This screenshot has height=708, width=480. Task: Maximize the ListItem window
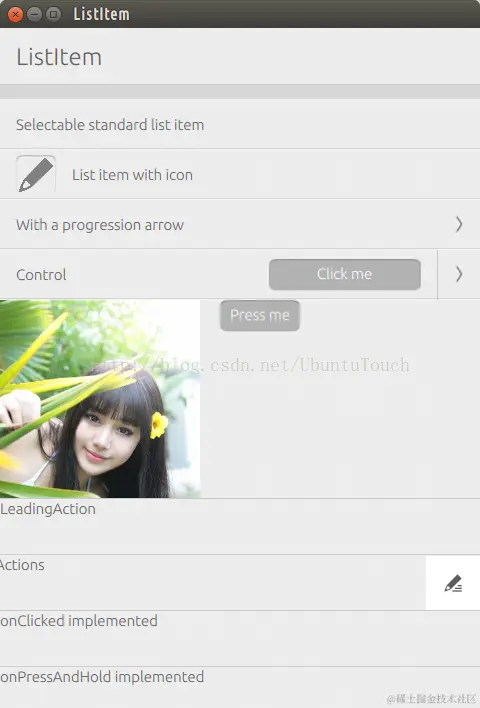(x=53, y=14)
